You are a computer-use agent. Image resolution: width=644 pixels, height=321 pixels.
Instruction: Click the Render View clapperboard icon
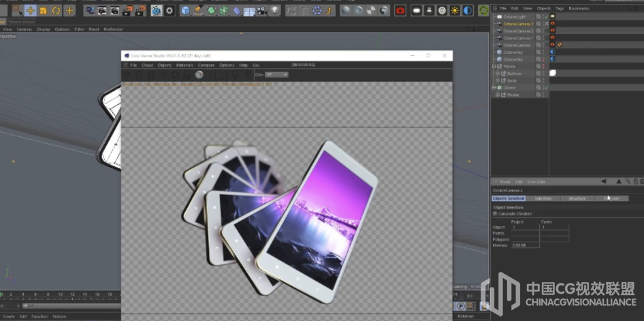pos(102,11)
